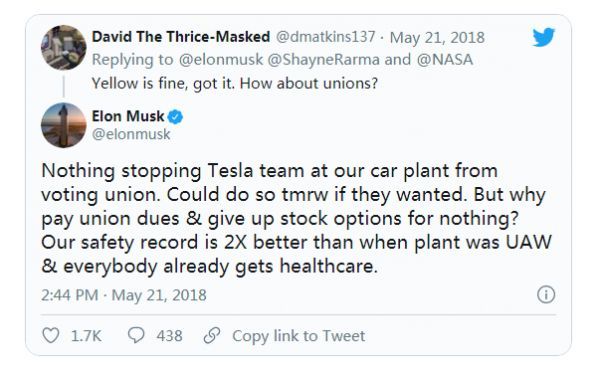Open David The Thrice-Masked profile picture
This screenshot has width=600, height=377.
pos(64,48)
